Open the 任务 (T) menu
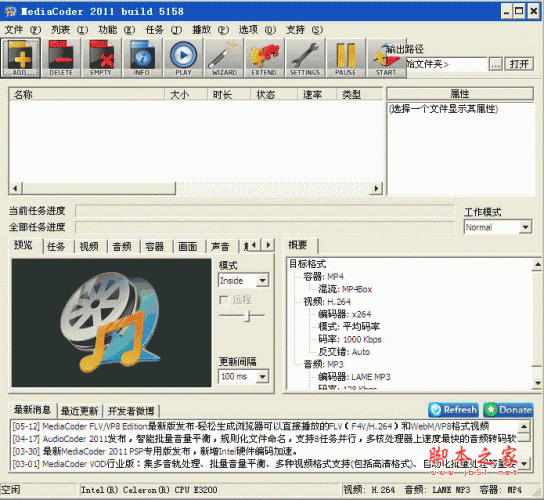Screen dimensions: 544x500 point(163,30)
